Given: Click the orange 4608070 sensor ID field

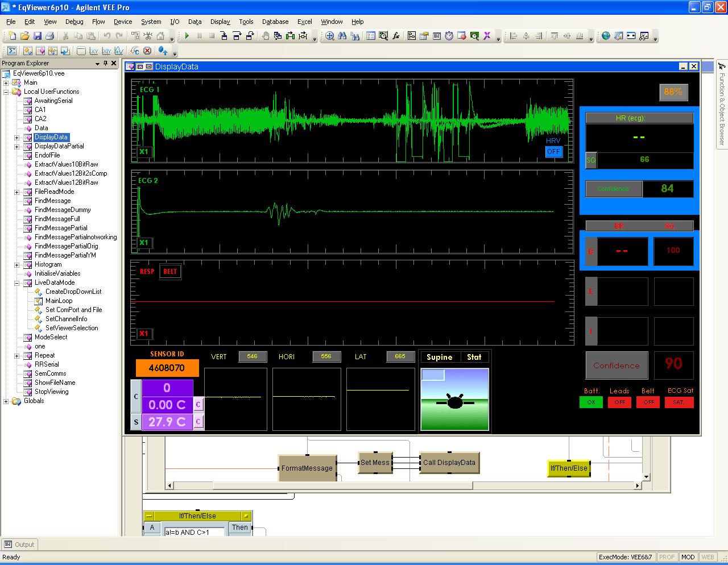Looking at the screenshot, I should (167, 368).
